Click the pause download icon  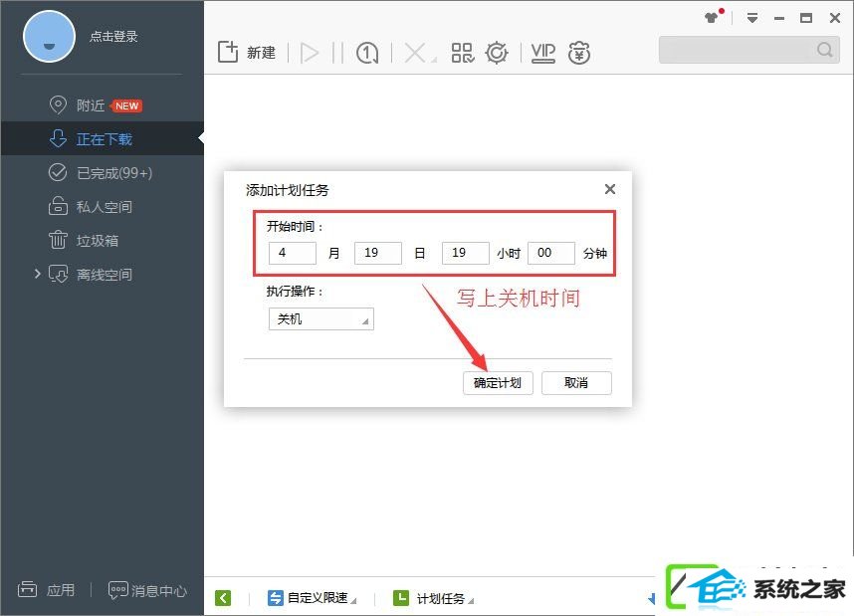(x=337, y=53)
